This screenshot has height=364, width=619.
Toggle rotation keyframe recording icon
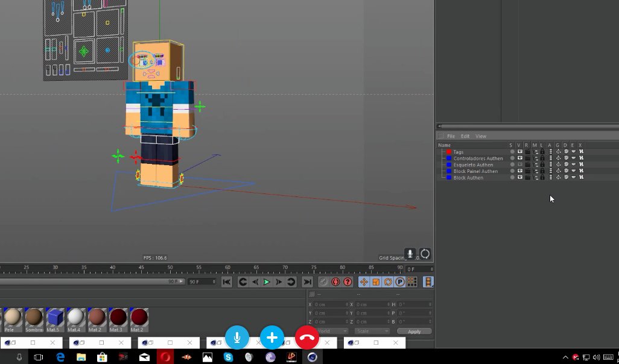(x=388, y=281)
